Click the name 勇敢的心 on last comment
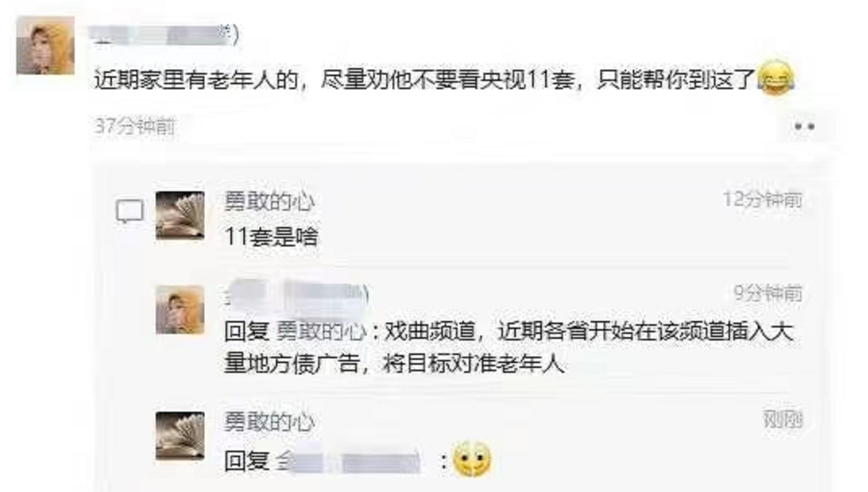Viewport: 868px width, 492px height. (x=269, y=421)
